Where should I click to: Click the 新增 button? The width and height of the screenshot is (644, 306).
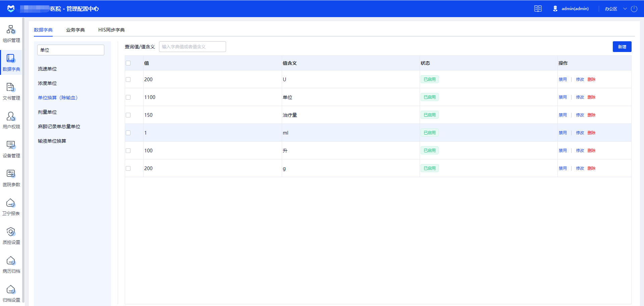(x=622, y=47)
